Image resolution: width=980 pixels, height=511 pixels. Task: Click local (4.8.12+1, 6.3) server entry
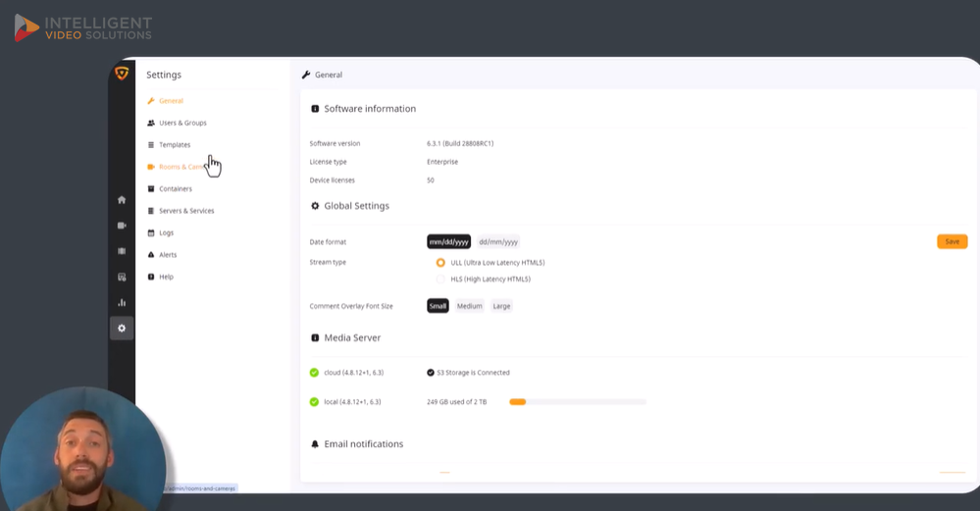[352, 402]
